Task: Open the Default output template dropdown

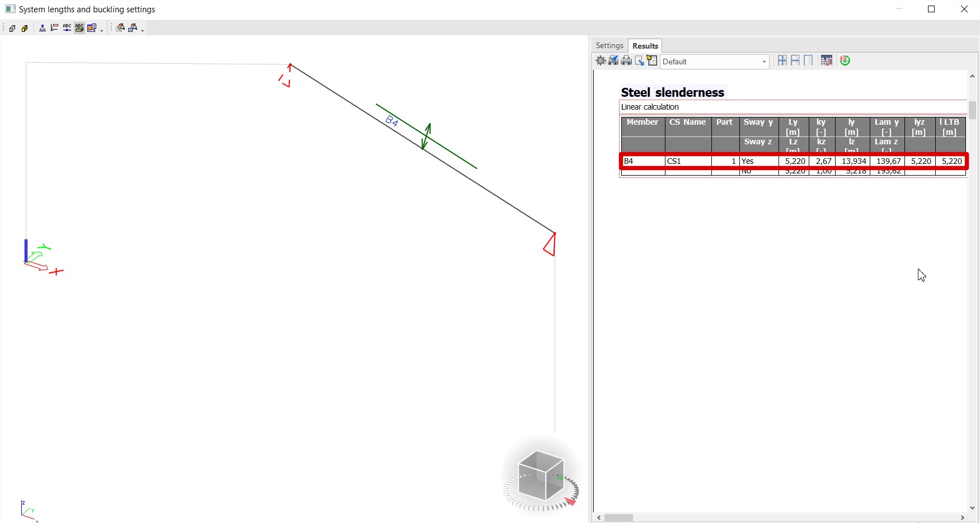Action: pyautogui.click(x=763, y=62)
